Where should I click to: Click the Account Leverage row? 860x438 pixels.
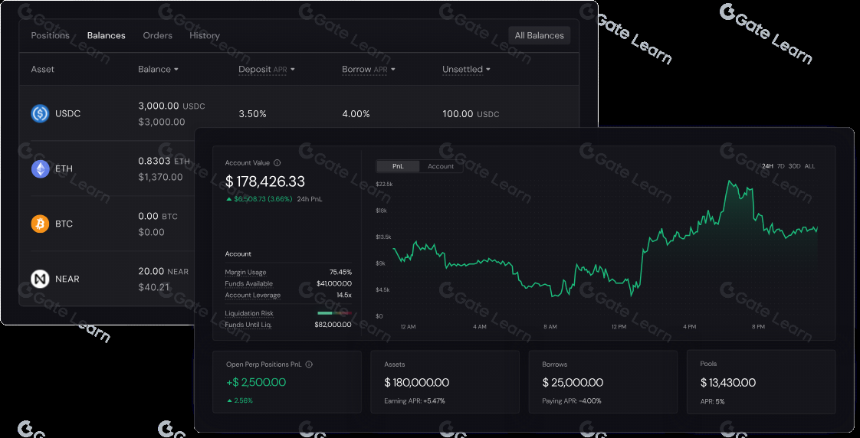pyautogui.click(x=288, y=295)
